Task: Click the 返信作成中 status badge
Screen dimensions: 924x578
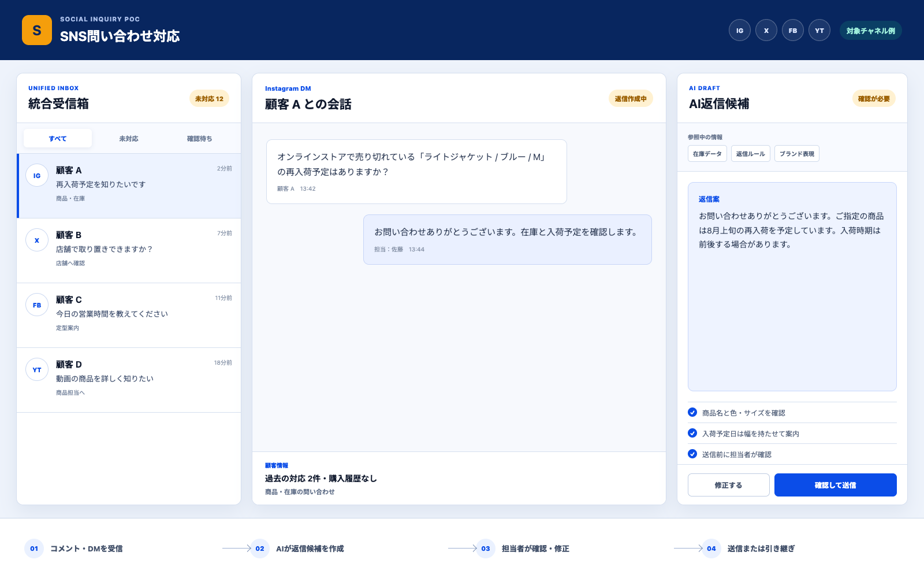Action: pyautogui.click(x=631, y=99)
